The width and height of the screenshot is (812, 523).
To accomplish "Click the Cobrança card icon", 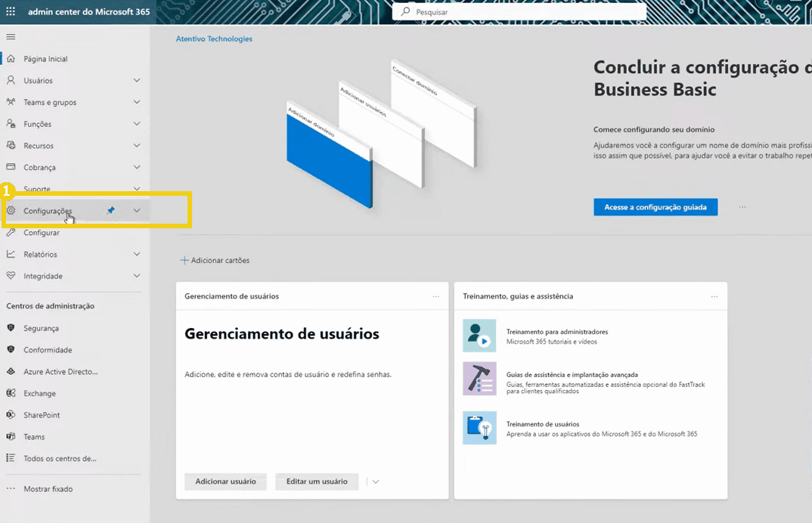I will pos(11,167).
